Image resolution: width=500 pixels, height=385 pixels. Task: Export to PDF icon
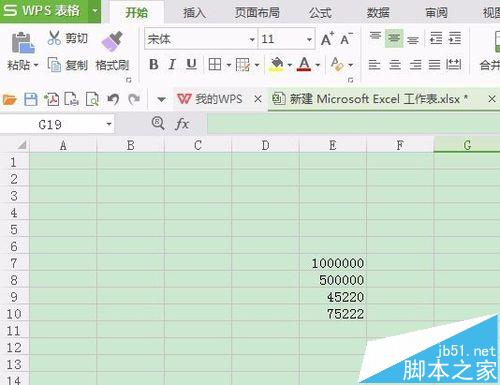coord(51,99)
